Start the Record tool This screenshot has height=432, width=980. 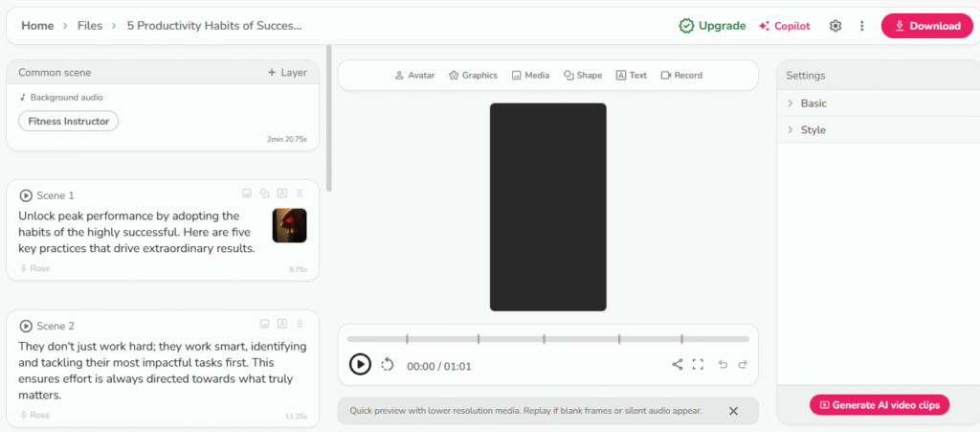681,75
